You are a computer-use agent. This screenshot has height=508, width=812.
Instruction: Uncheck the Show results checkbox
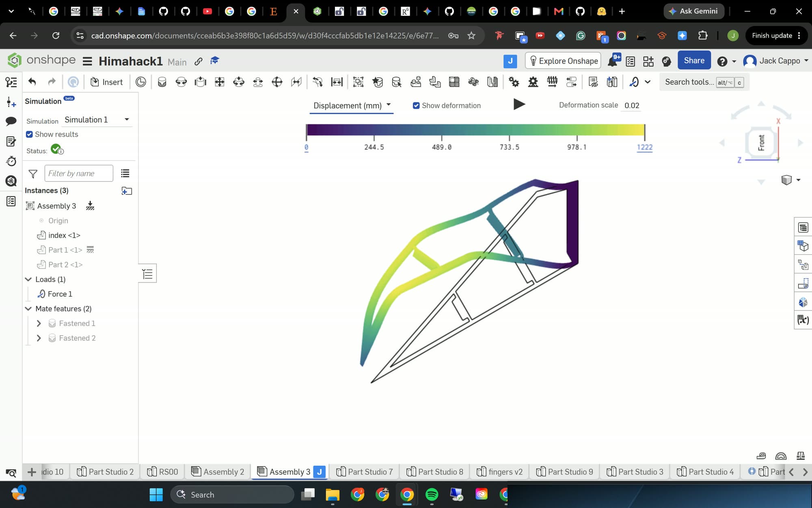coord(29,135)
